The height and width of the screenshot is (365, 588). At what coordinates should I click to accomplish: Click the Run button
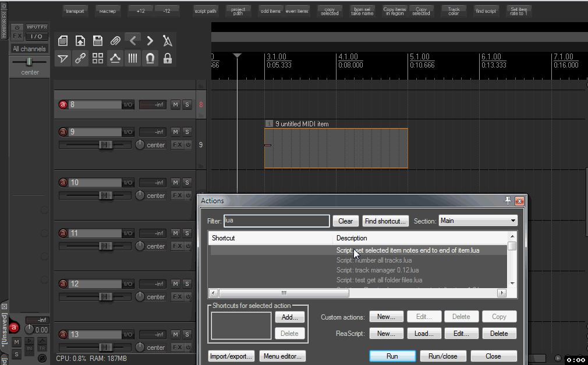pos(392,356)
